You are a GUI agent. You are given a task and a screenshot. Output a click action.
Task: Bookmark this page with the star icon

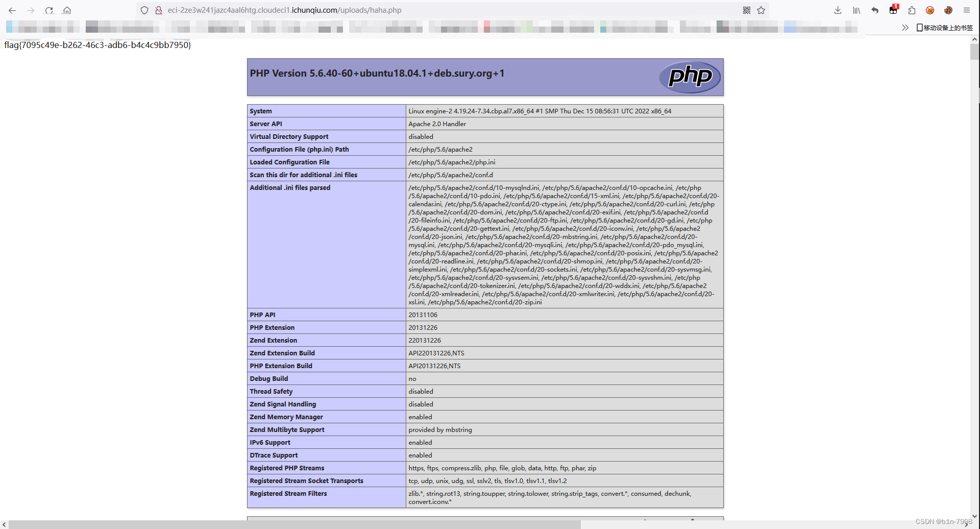point(761,10)
